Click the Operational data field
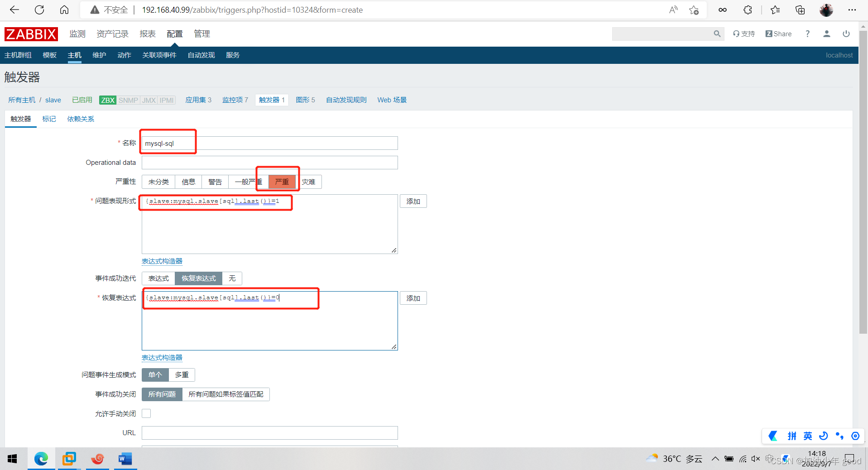868x470 pixels. [270, 163]
